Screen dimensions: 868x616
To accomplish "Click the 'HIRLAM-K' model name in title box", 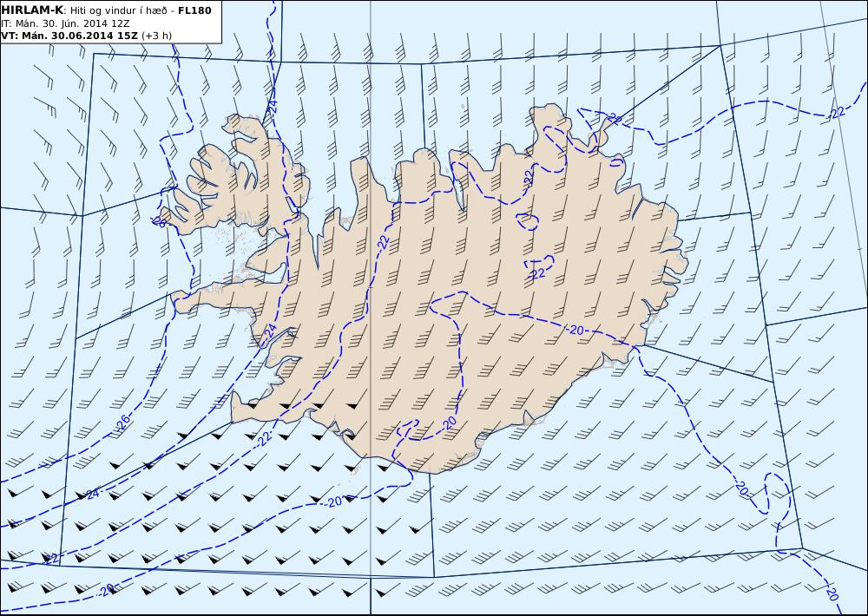I will pyautogui.click(x=32, y=10).
